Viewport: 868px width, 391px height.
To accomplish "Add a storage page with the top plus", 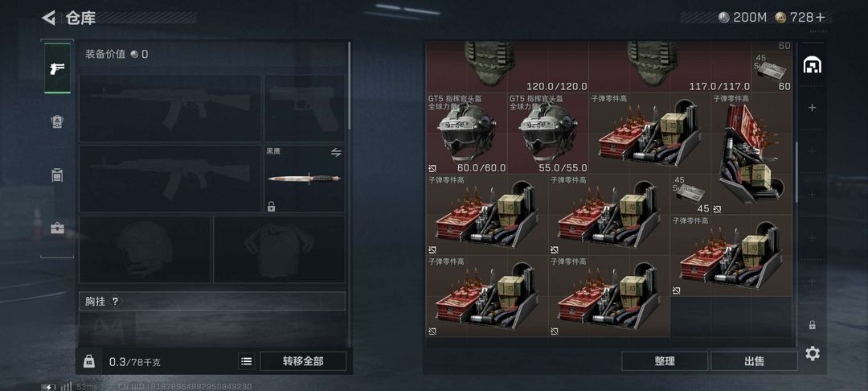I will click(x=812, y=108).
